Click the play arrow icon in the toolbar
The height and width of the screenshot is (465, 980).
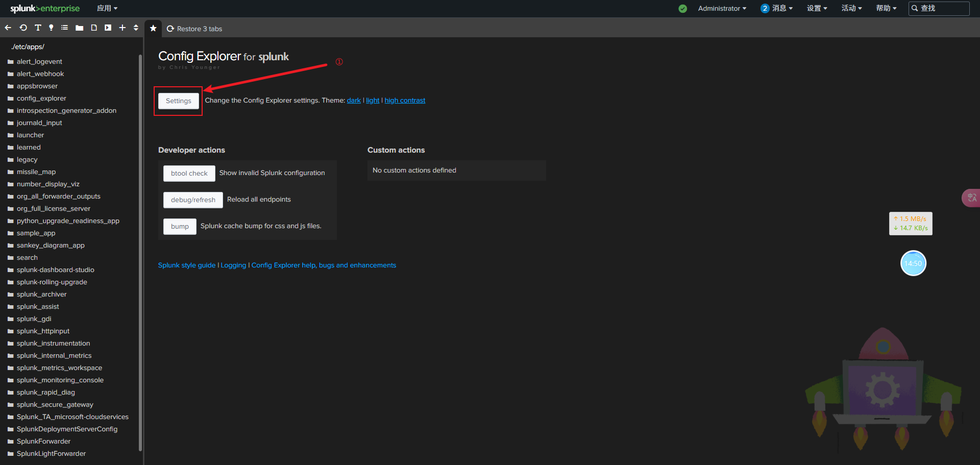click(x=108, y=28)
